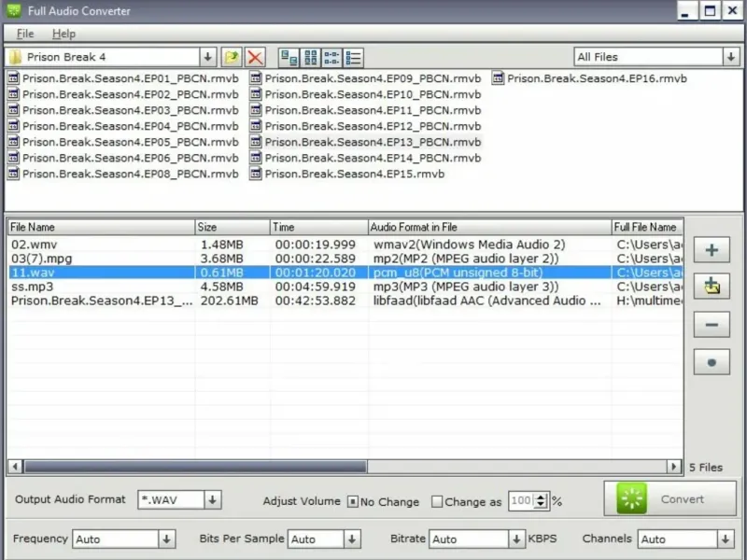The image size is (747, 560).
Task: Sort by Audio Format in File header
Action: (489, 227)
